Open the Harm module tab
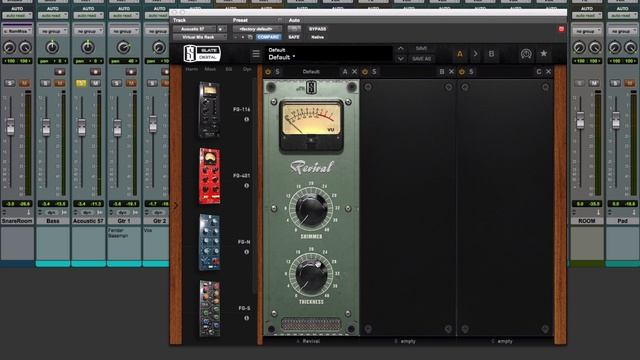The height and width of the screenshot is (360, 640). coord(192,69)
